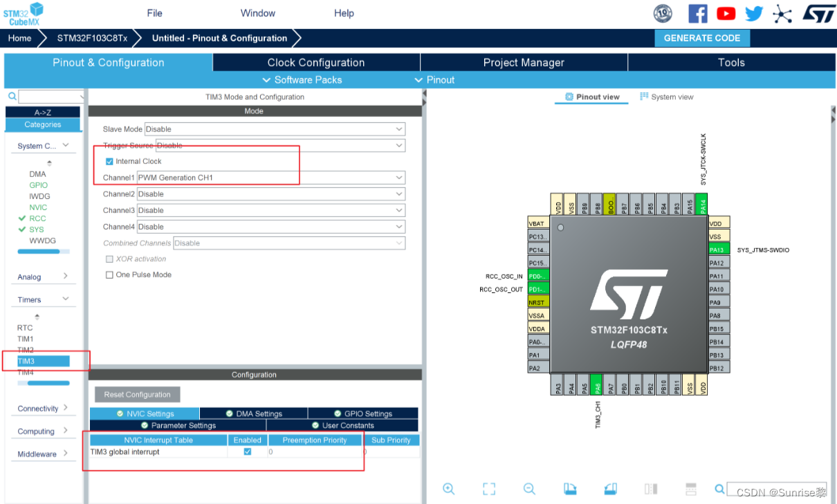Click the Reset Configuration button
The height and width of the screenshot is (504, 837).
tap(137, 395)
